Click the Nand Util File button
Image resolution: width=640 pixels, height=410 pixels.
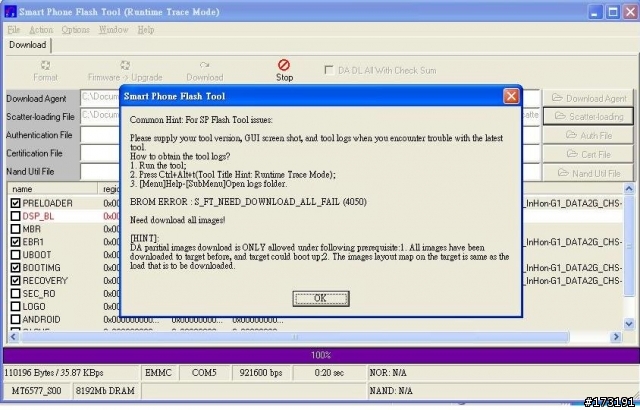click(x=588, y=173)
